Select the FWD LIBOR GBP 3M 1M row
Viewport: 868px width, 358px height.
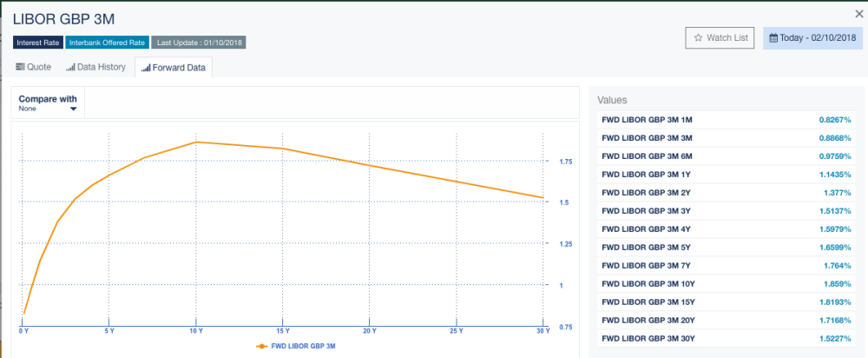pos(727,120)
